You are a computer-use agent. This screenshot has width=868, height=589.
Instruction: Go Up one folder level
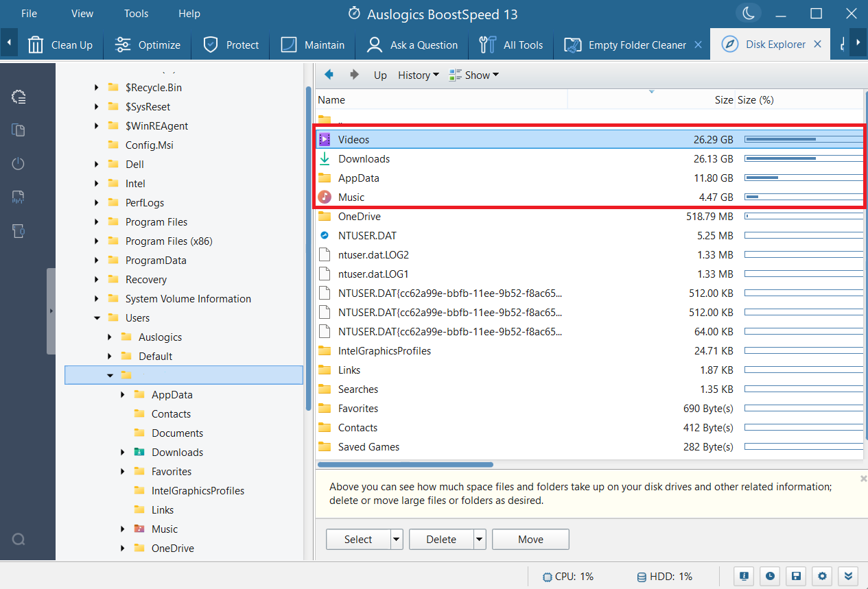point(380,75)
